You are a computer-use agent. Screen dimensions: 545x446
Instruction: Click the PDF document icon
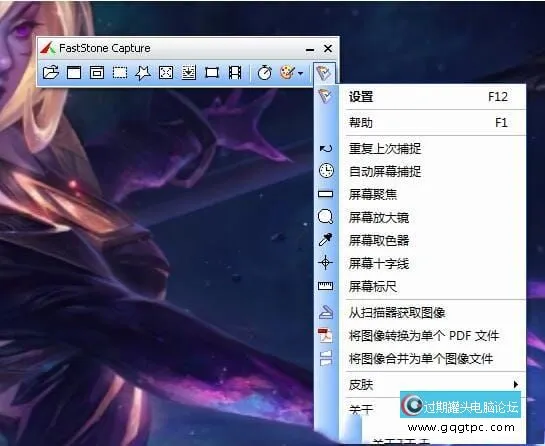(325, 335)
